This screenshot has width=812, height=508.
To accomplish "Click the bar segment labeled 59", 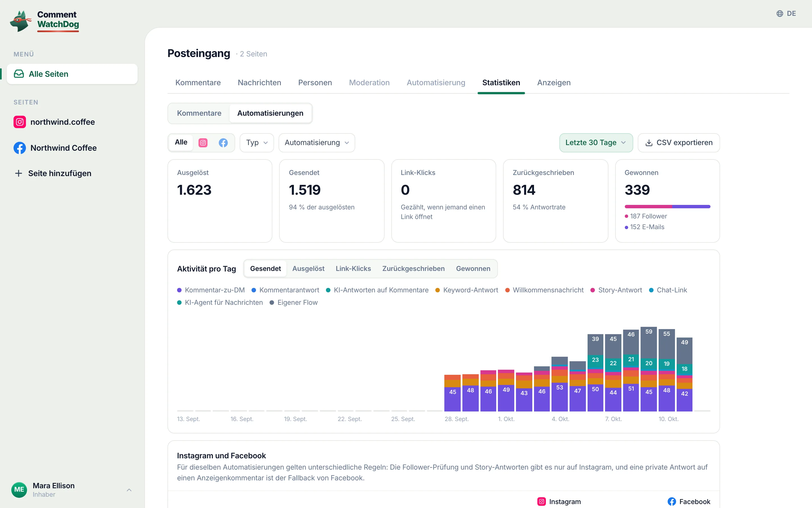I will tap(648, 343).
